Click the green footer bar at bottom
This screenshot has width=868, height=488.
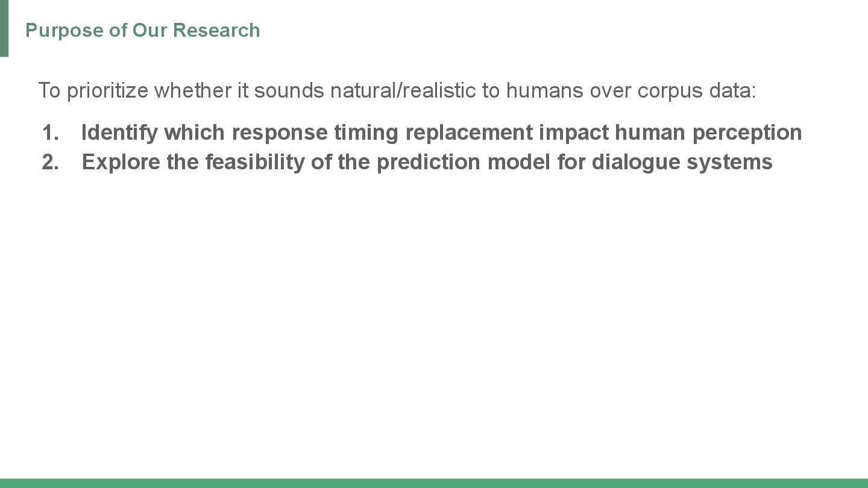coord(434,483)
